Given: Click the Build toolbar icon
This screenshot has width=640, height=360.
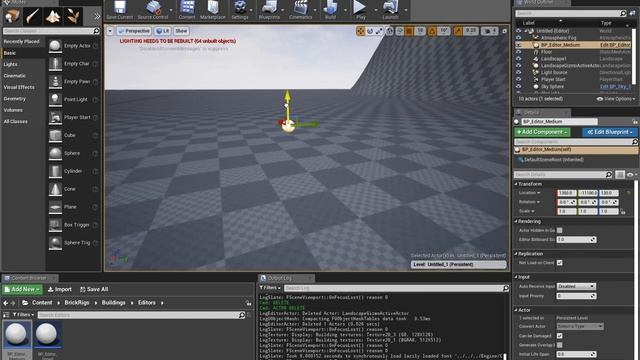Looking at the screenshot, I should [330, 10].
